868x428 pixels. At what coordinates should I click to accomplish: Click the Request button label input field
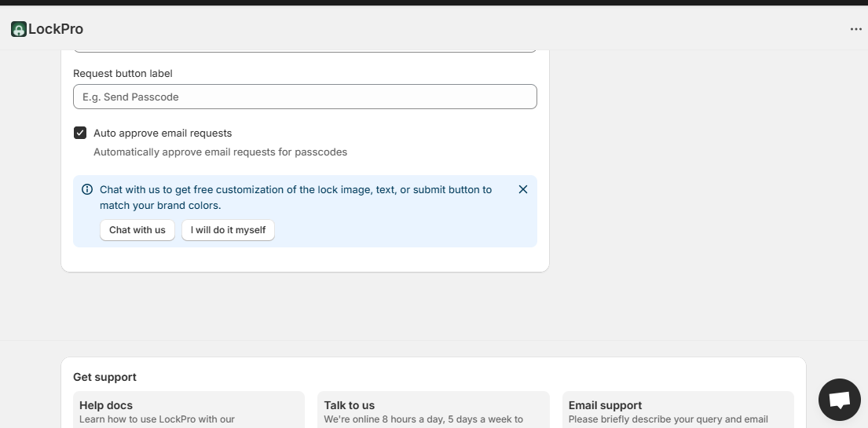click(305, 97)
